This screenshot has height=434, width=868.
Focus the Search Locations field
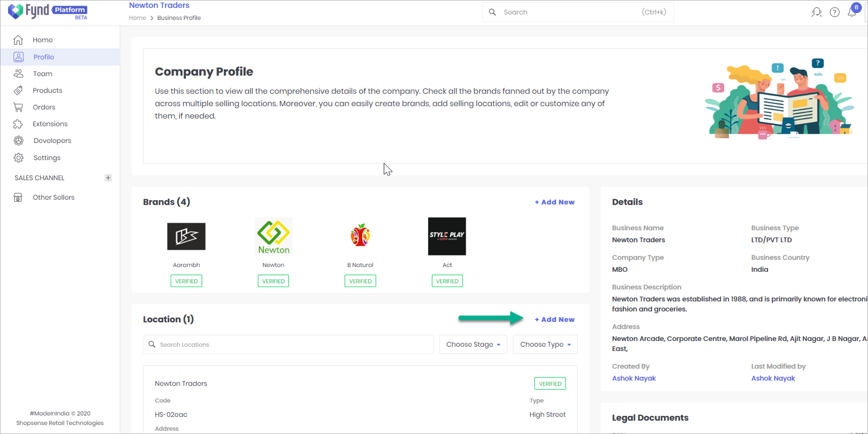288,344
